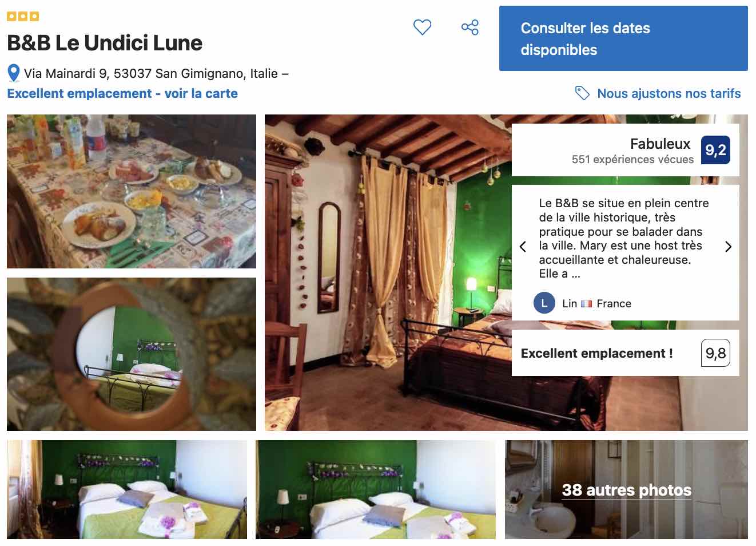Show next guest review with right chevron
The width and height of the screenshot is (756, 546).
(x=728, y=247)
